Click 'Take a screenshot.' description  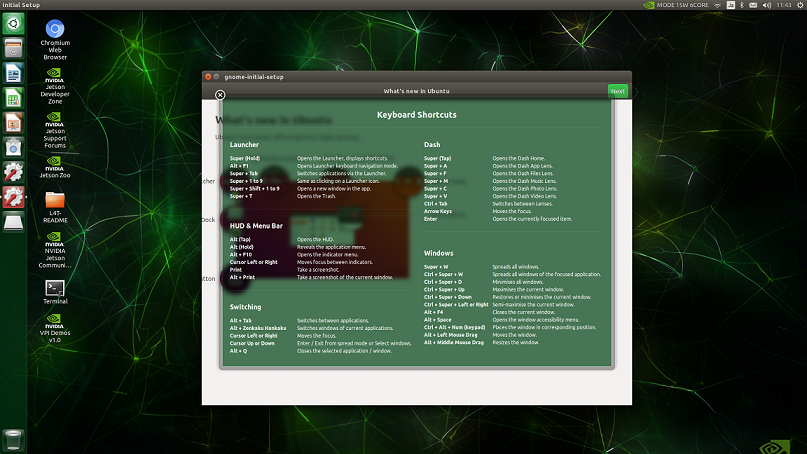click(318, 270)
